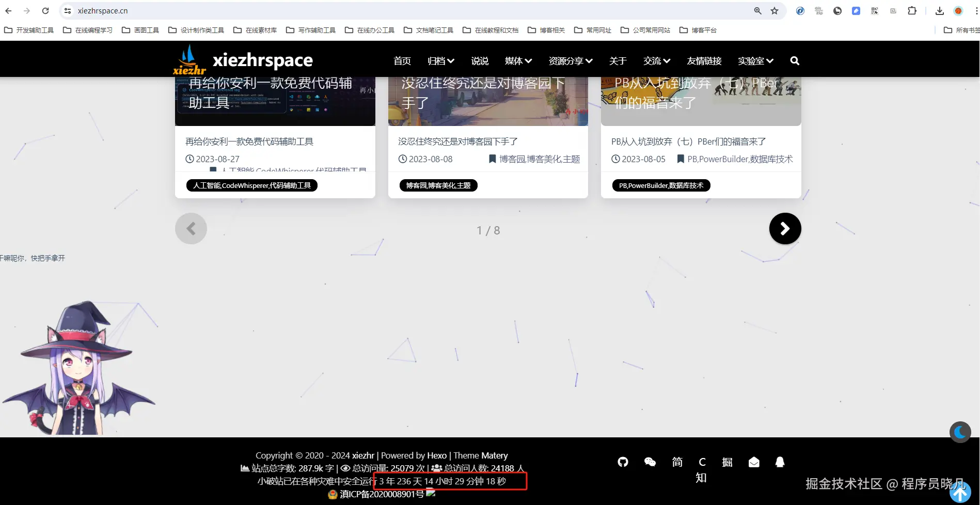Select 首页 in the navigation menu

coord(402,60)
